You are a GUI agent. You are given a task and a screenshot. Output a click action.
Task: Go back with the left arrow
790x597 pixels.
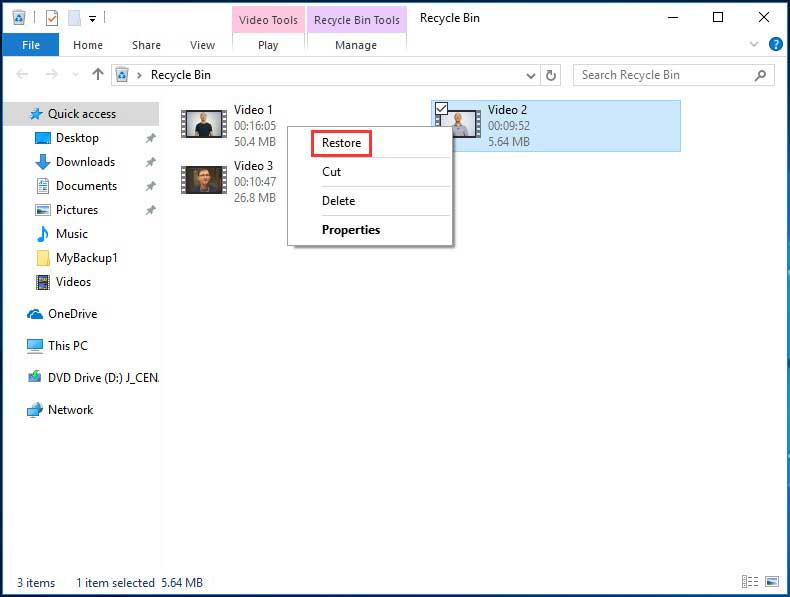coord(22,75)
